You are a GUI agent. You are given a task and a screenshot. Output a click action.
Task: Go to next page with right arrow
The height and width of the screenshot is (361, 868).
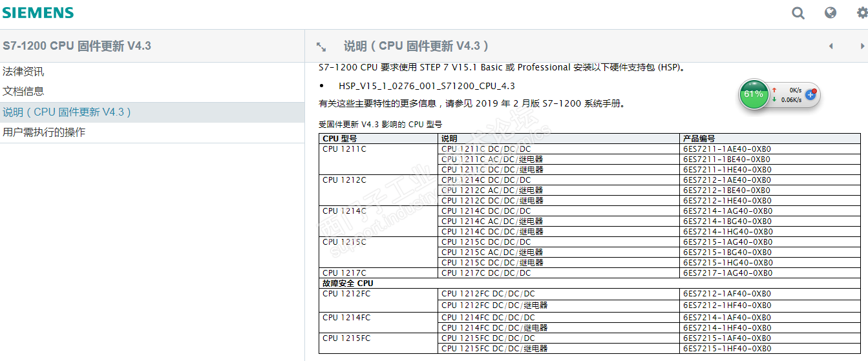[x=862, y=46]
